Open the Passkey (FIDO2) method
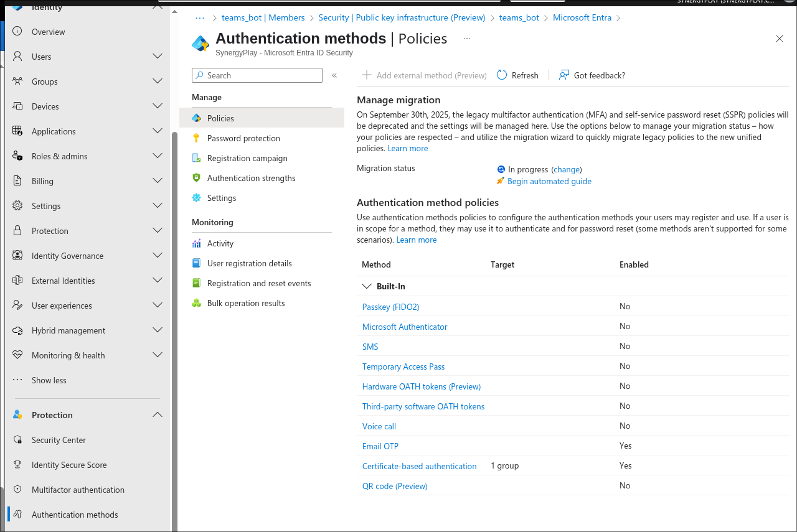The height and width of the screenshot is (532, 797). [x=390, y=307]
